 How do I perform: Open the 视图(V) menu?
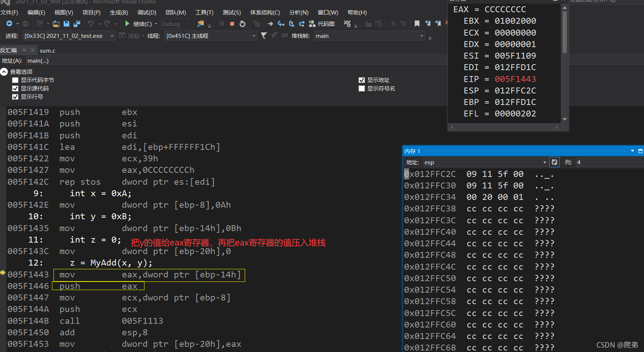tap(64, 12)
